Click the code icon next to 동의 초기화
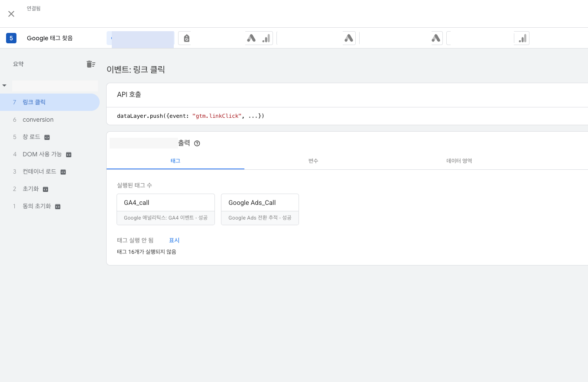This screenshot has width=588, height=382. [x=57, y=206]
